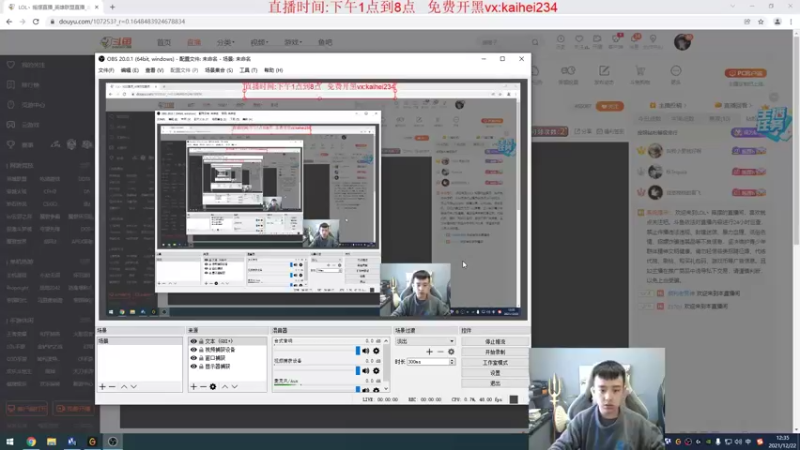Move the selected source down
Image resolution: width=800 pixels, height=450 pixels.
click(234, 387)
